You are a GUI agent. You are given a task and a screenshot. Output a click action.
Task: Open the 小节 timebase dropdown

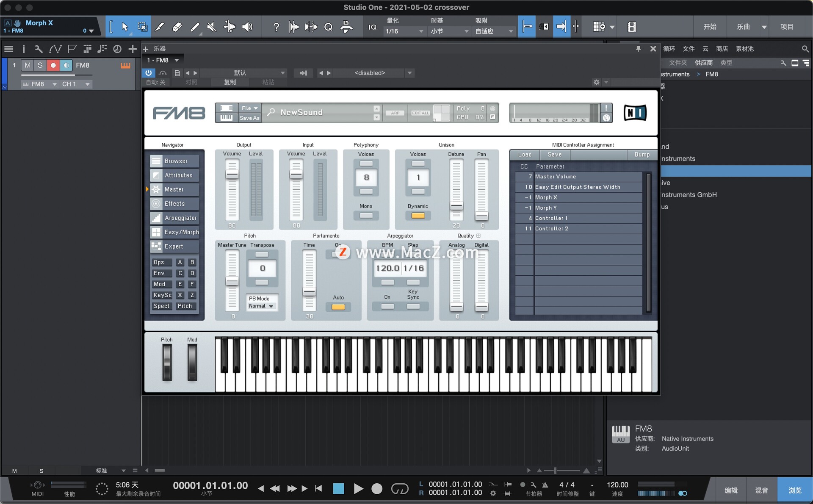(x=450, y=31)
